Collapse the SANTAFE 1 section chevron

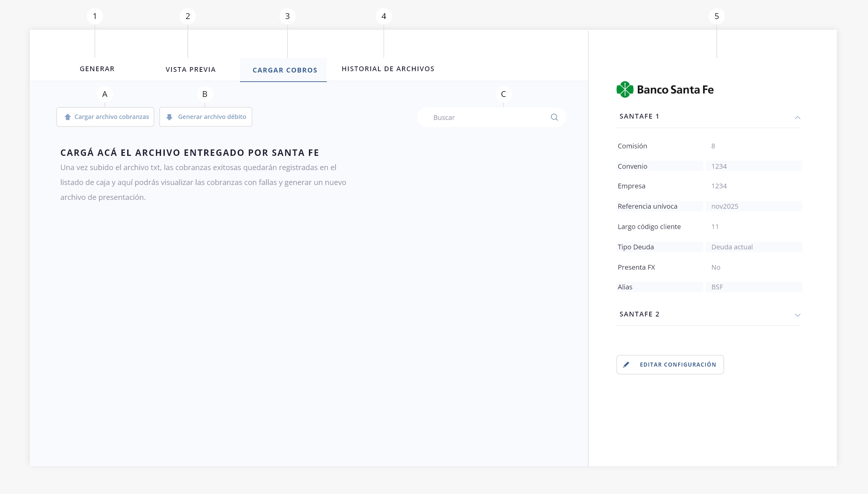point(797,118)
